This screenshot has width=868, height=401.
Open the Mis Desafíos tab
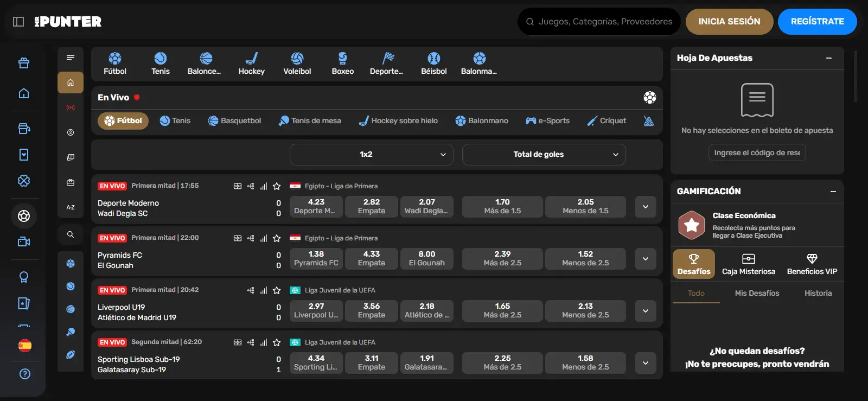click(757, 293)
